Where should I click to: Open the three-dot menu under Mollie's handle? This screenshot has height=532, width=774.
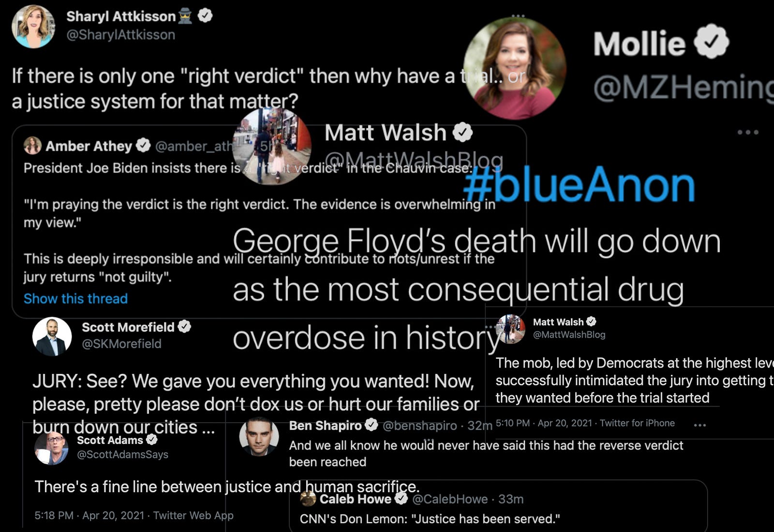(748, 132)
